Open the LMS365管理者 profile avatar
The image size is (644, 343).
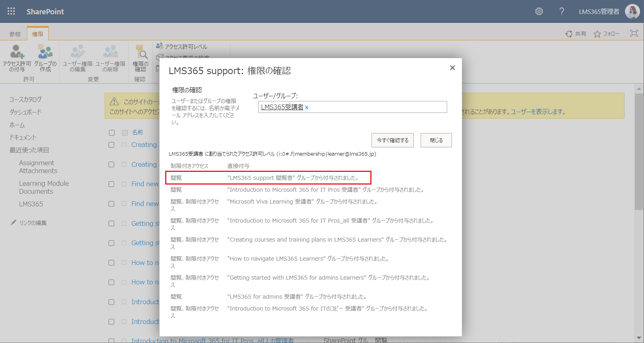click(632, 11)
